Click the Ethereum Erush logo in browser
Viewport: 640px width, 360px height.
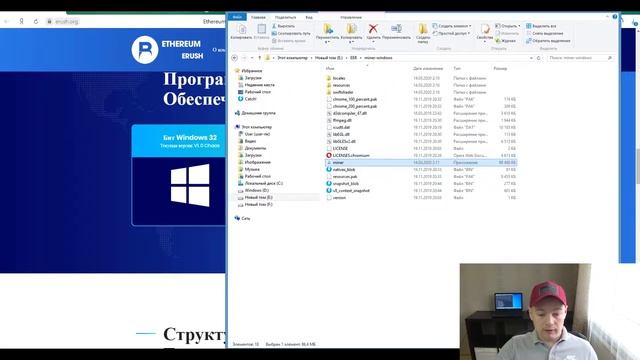[x=167, y=50]
